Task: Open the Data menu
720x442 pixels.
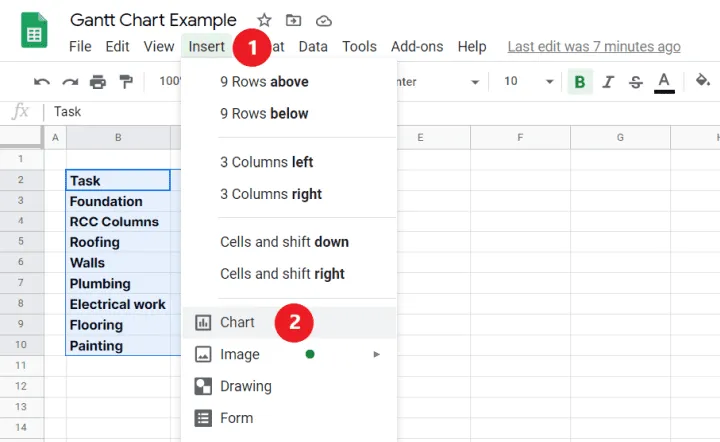Action: coord(313,46)
